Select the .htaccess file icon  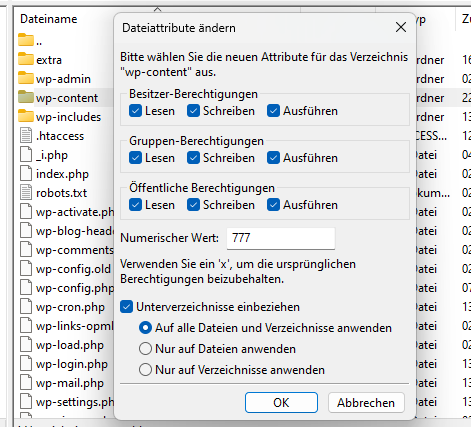point(26,135)
